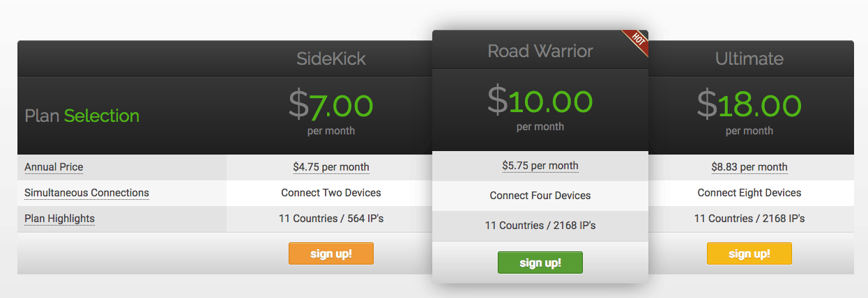Click the $8.83 per month annual price

click(x=749, y=167)
